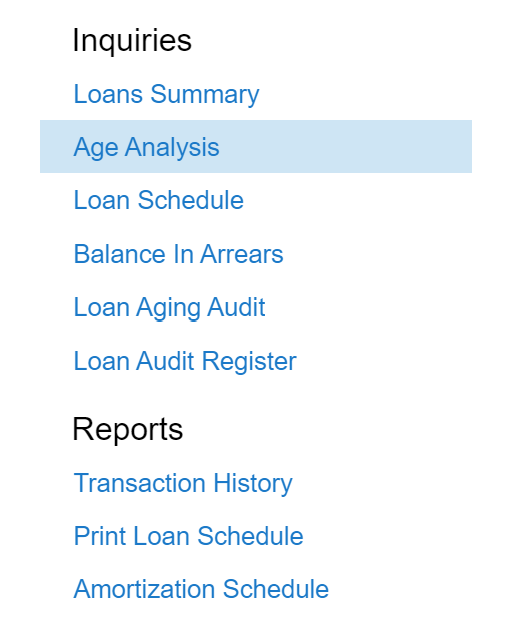Open Loan Aging Audit
Viewport: 510px width, 640px height.
pyautogui.click(x=169, y=307)
